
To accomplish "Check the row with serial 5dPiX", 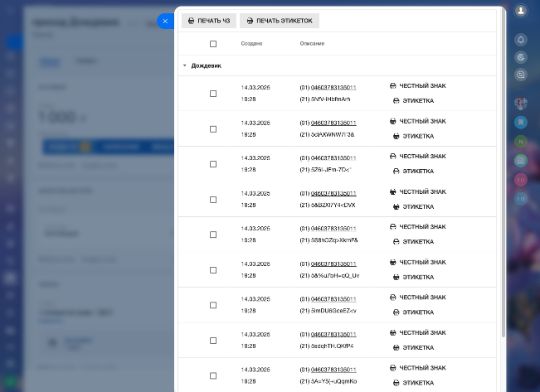I will pyautogui.click(x=213, y=129).
